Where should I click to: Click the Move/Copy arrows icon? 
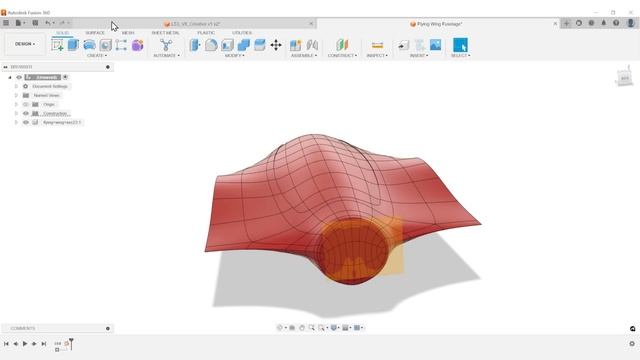276,45
